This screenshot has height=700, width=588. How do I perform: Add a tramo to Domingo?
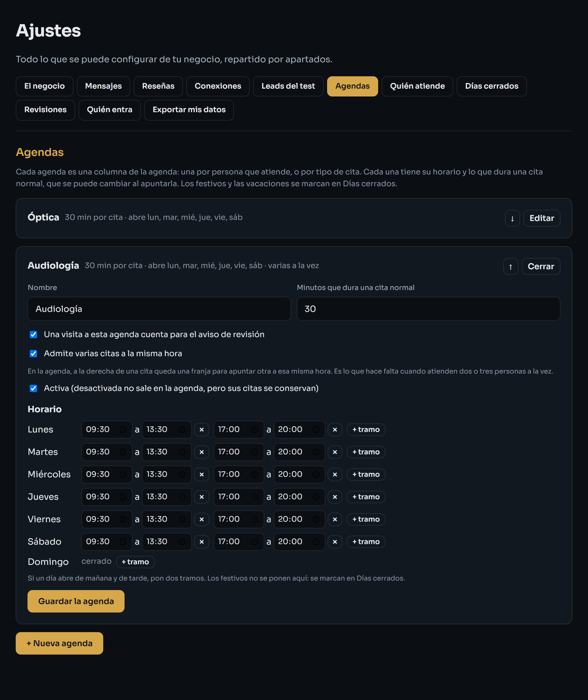point(135,562)
